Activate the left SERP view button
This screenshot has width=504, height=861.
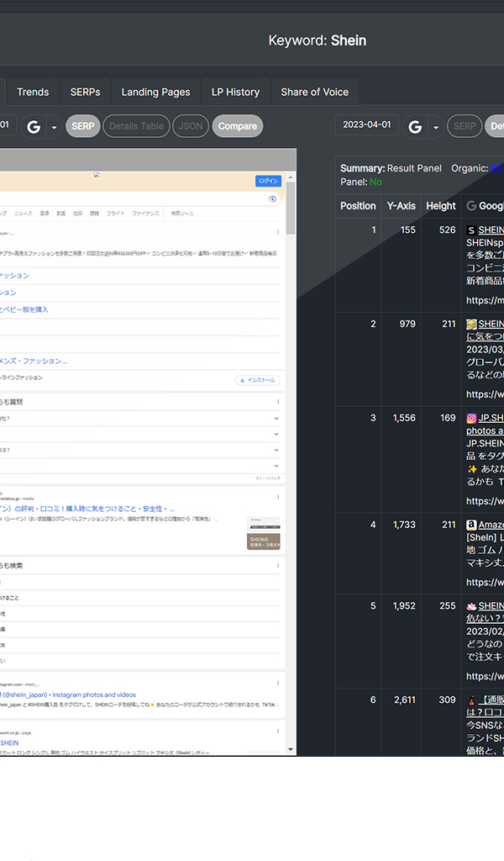[83, 126]
